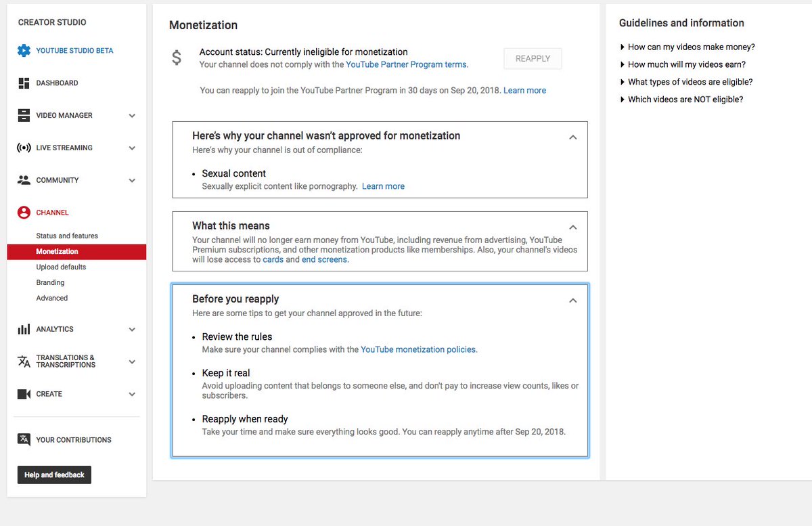Click the Your Contributions translate icon

(x=24, y=439)
